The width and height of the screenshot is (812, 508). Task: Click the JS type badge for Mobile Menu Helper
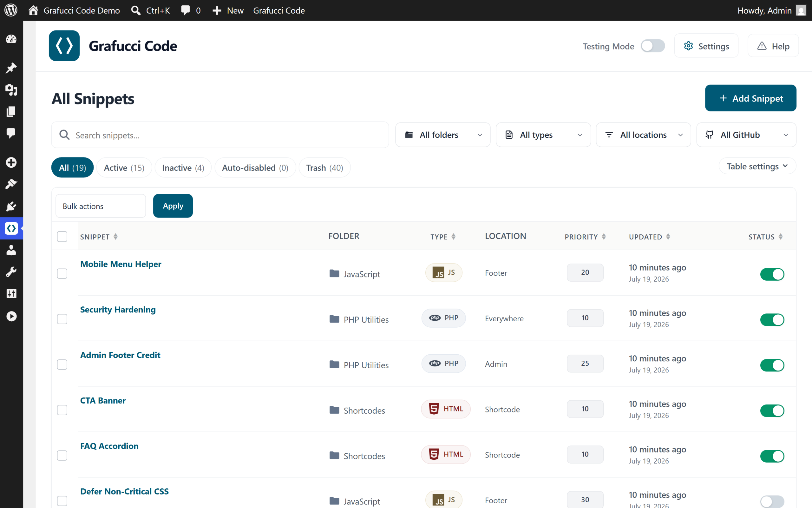pos(443,272)
